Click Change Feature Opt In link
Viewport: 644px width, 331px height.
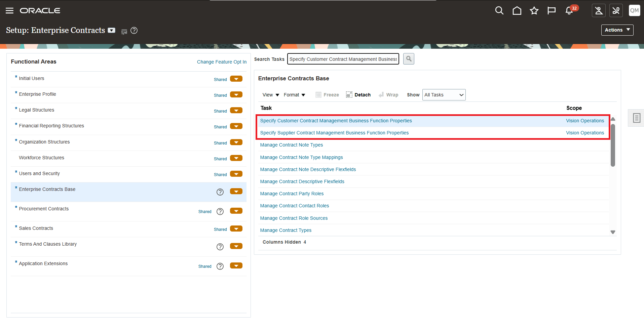pyautogui.click(x=222, y=62)
